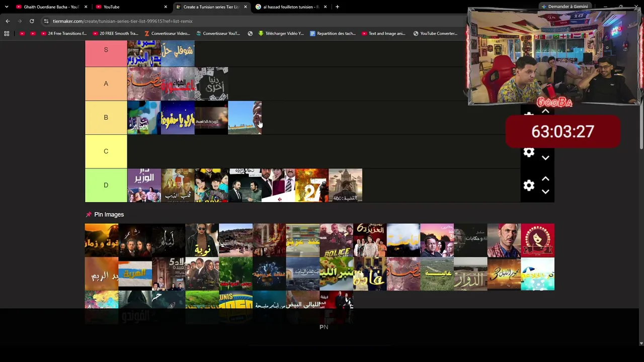The image size is (644, 362).
Task: Go back to the previous page
Action: pos(8,21)
